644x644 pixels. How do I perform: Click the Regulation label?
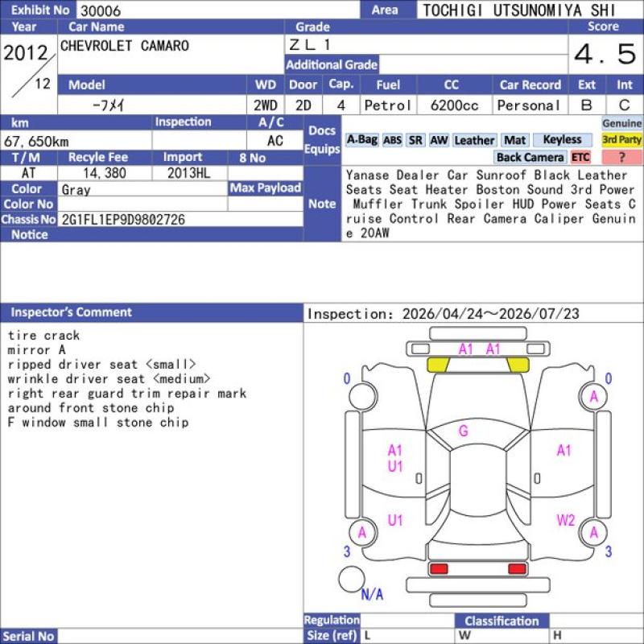[332, 620]
